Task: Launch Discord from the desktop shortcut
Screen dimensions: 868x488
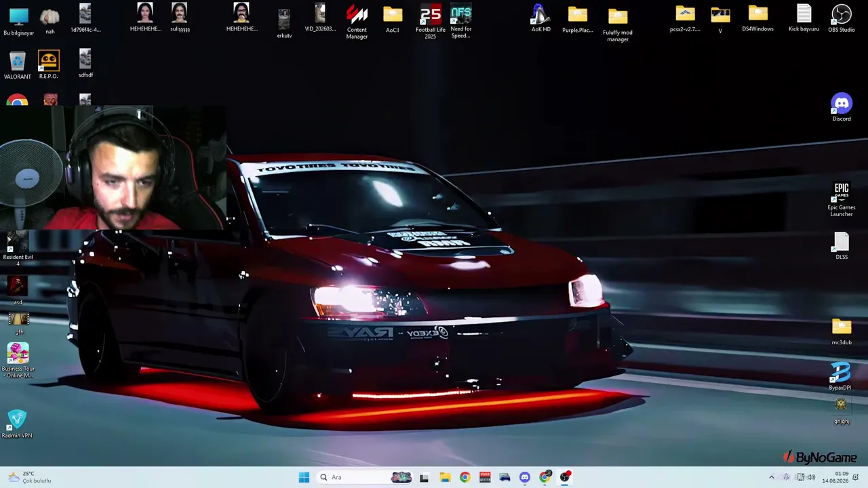Action: coord(842,107)
